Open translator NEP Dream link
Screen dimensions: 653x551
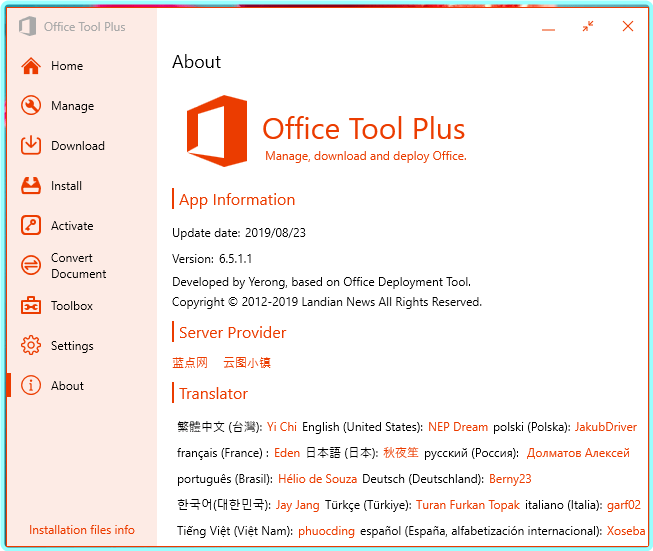click(x=458, y=427)
